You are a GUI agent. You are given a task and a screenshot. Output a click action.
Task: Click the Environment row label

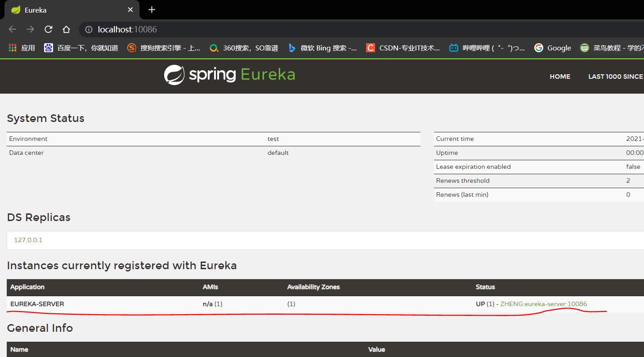28,139
